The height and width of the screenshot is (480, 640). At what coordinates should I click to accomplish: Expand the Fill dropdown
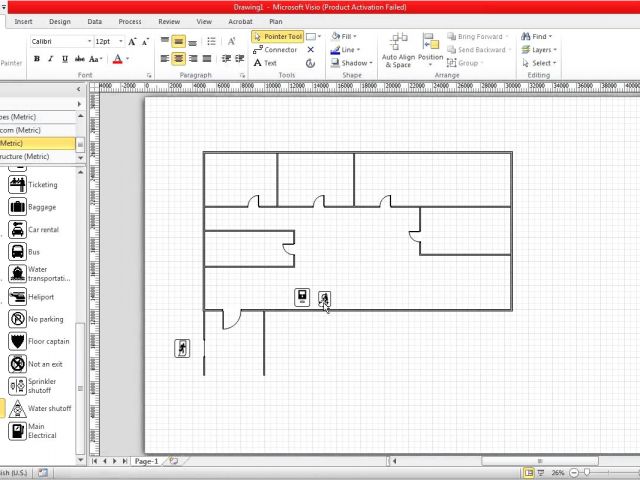[x=347, y=37]
